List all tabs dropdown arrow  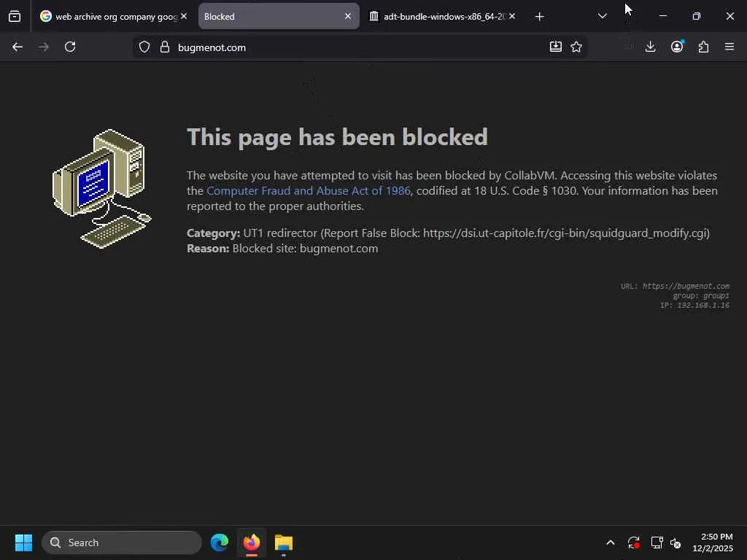602,16
